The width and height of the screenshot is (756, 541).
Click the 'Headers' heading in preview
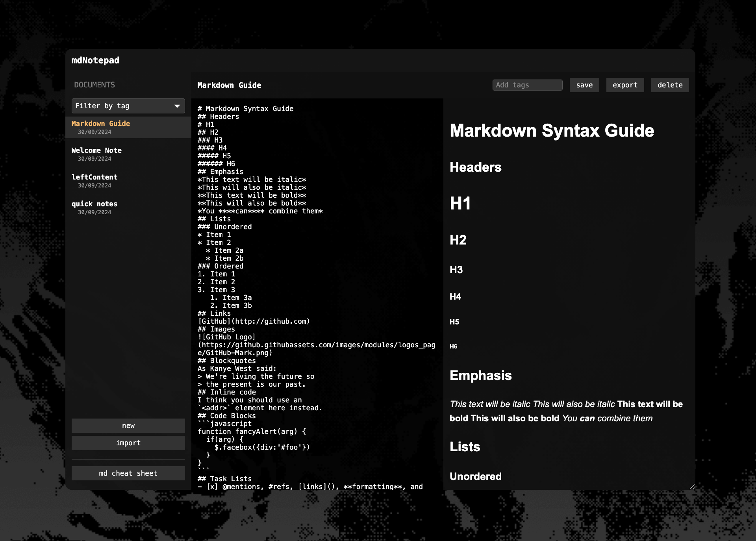click(x=476, y=167)
